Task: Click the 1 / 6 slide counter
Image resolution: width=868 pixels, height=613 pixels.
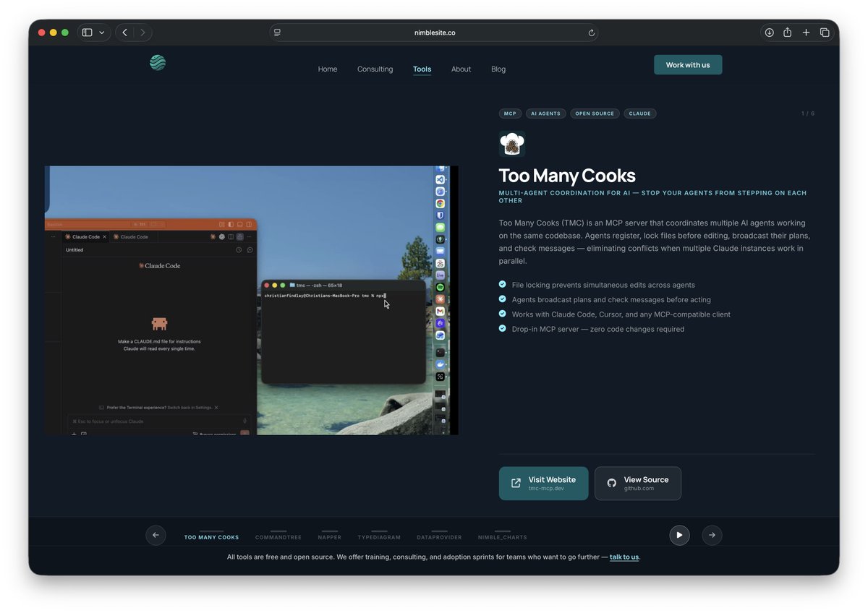Action: click(807, 113)
